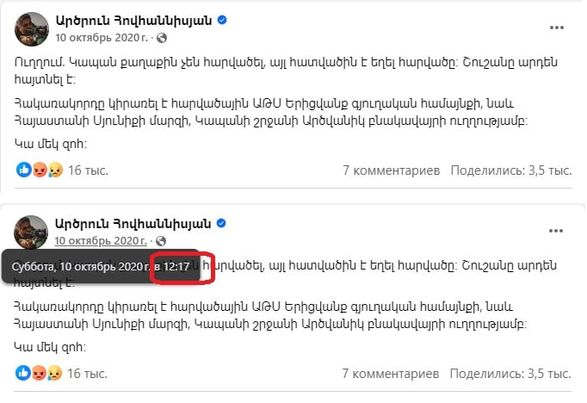Open the top post author's profile picture
Viewport: 587px width, 403px height.
(x=31, y=29)
